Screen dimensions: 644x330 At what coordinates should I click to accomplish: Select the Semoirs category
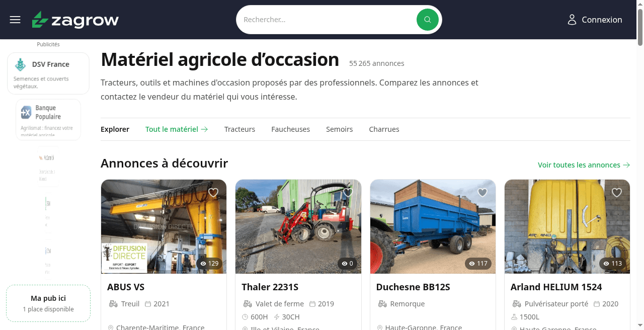339,129
